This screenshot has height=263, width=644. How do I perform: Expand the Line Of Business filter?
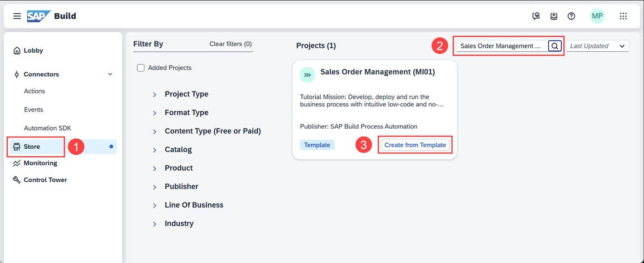(155, 206)
